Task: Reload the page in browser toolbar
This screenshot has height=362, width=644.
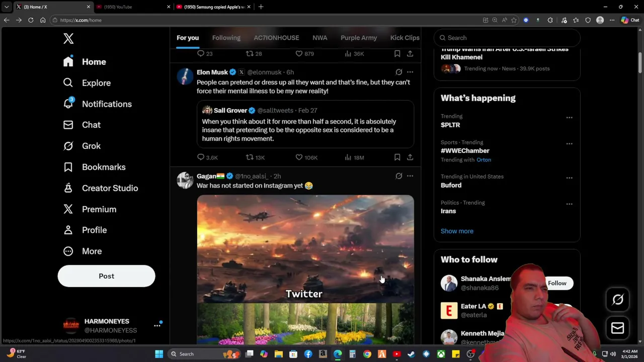Action: point(31,20)
